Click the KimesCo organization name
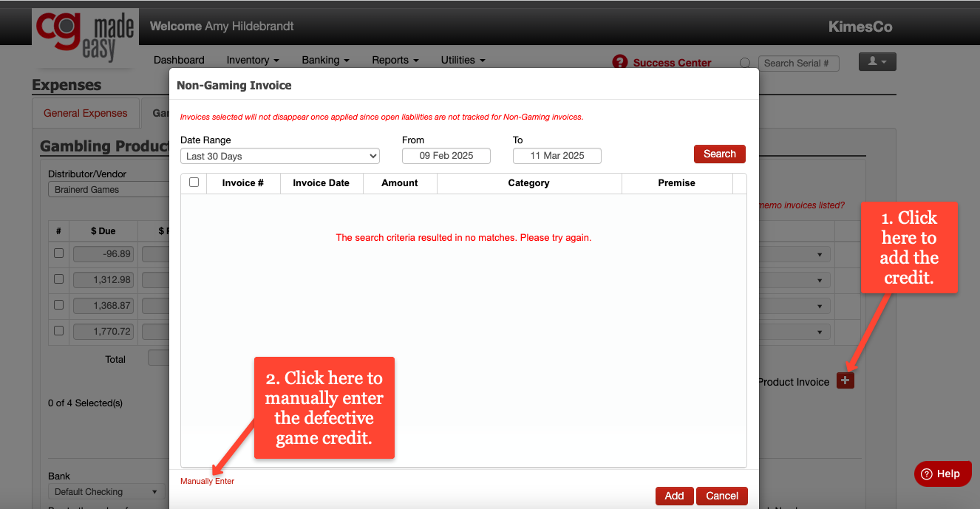The width and height of the screenshot is (980, 509). click(861, 27)
